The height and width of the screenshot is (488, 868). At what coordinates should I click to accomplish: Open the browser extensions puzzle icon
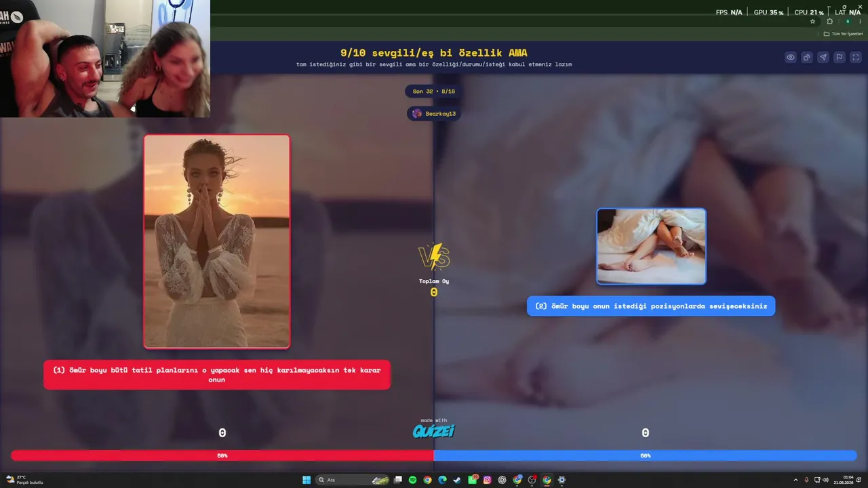pyautogui.click(x=829, y=22)
